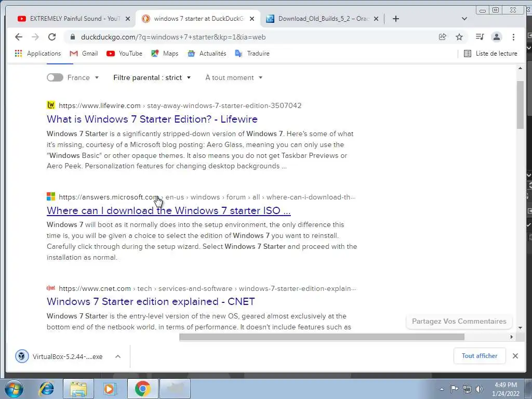The width and height of the screenshot is (532, 399).
Task: Open What is Windows 7 Starter Edition link
Action: coord(152,119)
